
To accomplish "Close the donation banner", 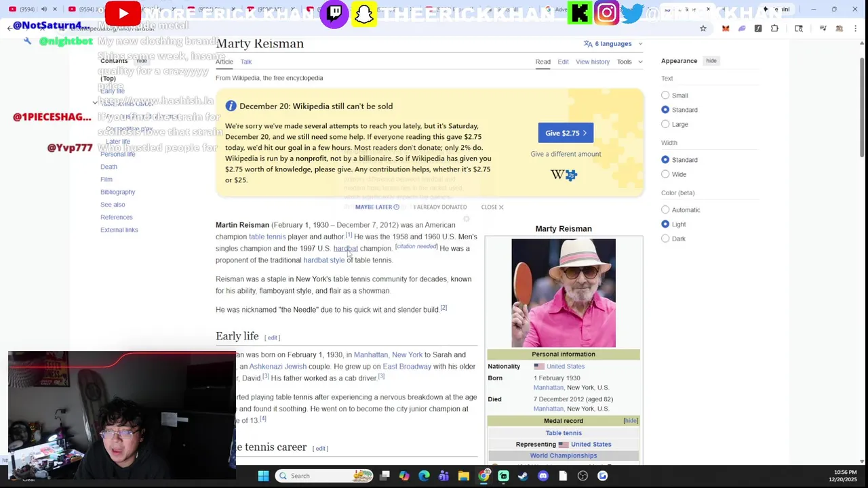I will 492,207.
